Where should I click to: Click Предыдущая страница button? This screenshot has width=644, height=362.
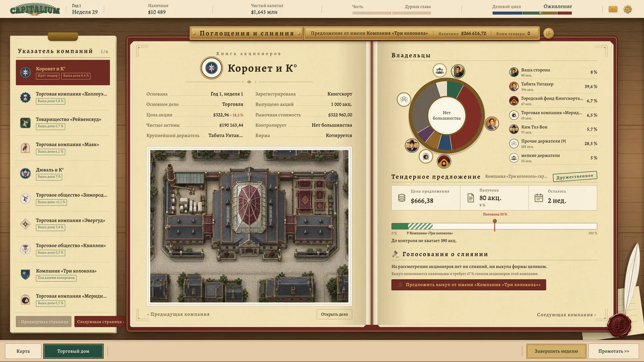point(43,321)
